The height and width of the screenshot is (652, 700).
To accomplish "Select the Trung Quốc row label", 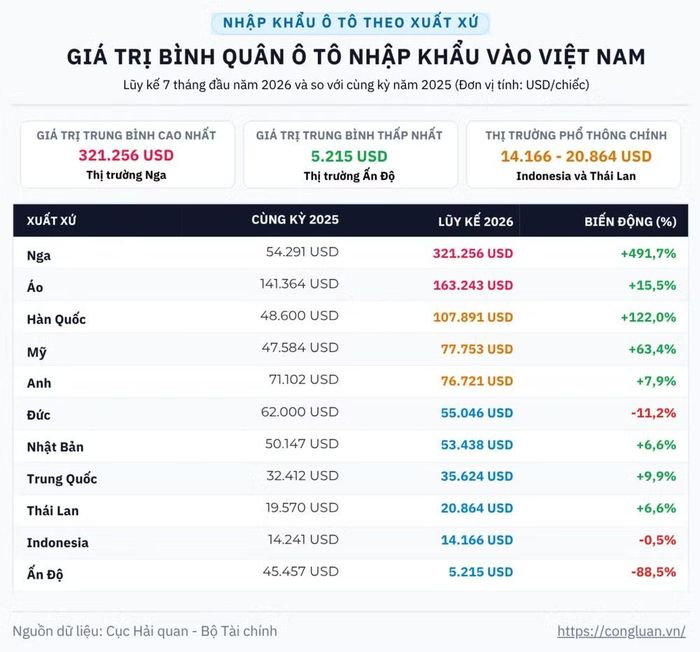I will pyautogui.click(x=62, y=479).
